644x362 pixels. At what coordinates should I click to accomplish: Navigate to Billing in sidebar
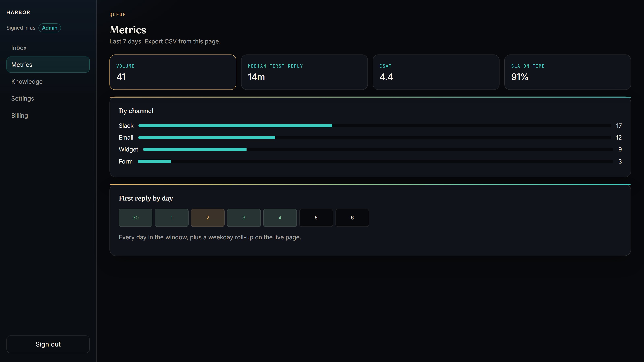[x=48, y=115]
